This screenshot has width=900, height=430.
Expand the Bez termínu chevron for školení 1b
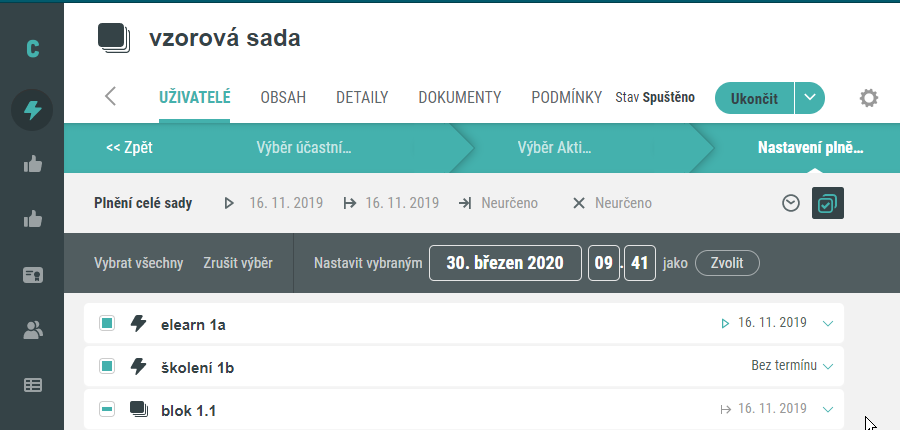pyautogui.click(x=828, y=366)
